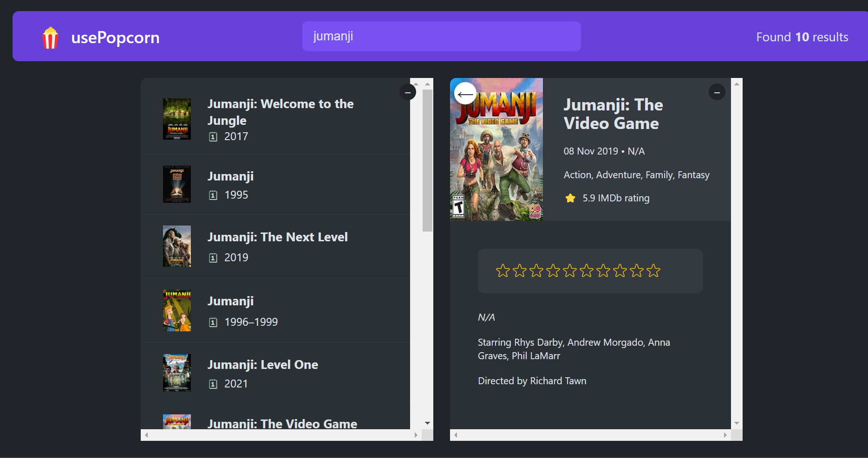Viewport: 868px width, 458px height.
Task: Open the 1995 Jumanji movie
Action: point(230,177)
